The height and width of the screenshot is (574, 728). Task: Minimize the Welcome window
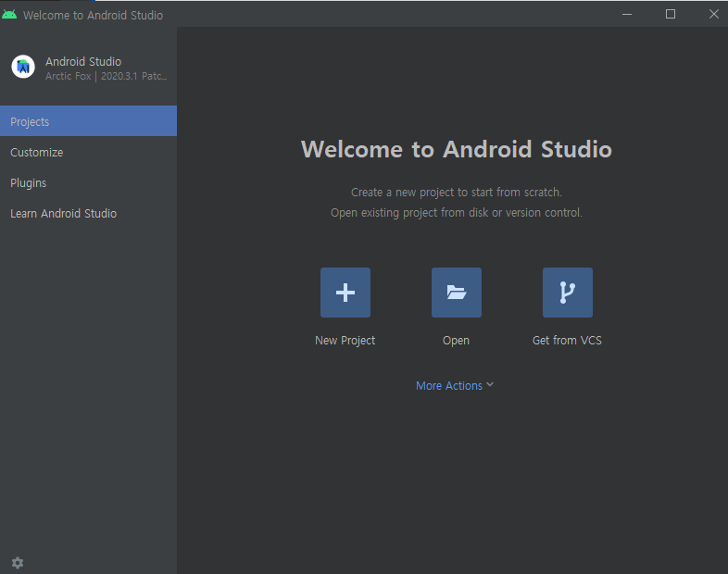click(627, 15)
